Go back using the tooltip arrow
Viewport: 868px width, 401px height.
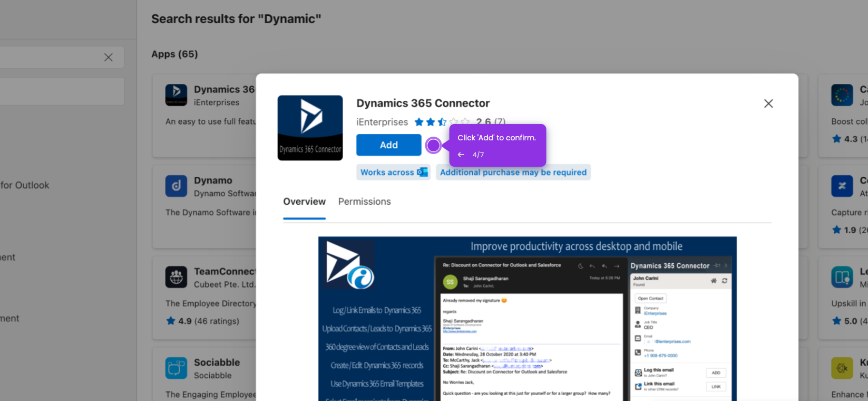[461, 155]
